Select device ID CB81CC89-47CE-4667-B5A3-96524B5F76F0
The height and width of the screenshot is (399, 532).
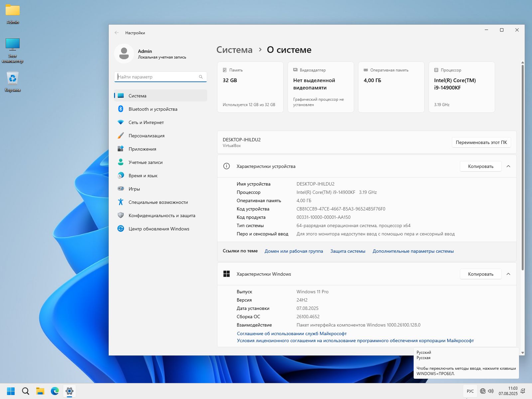tap(341, 209)
